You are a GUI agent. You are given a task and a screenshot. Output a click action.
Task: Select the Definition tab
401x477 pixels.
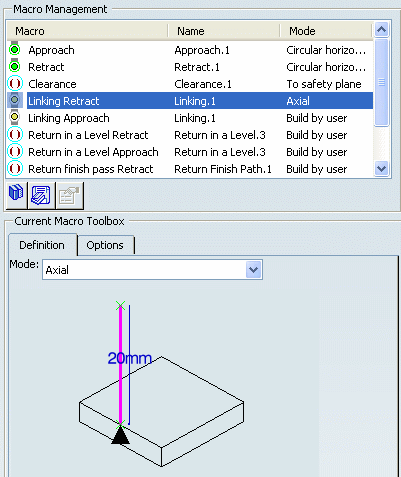click(x=42, y=245)
